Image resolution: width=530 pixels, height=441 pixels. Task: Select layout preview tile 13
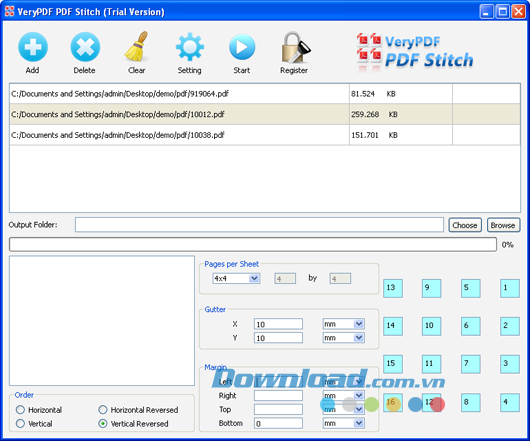coord(393,288)
